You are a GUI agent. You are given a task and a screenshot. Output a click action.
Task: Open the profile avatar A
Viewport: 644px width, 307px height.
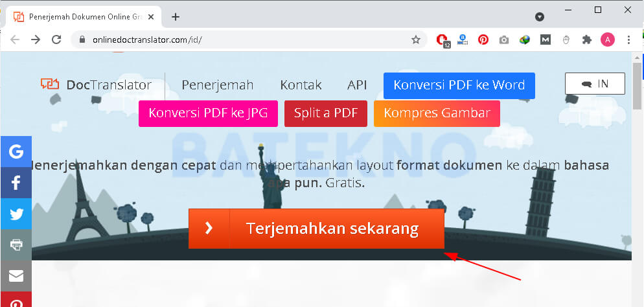[x=608, y=40]
